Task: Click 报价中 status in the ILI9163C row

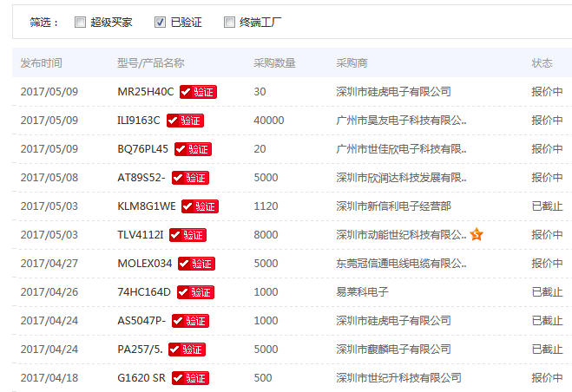Action: 547,121
